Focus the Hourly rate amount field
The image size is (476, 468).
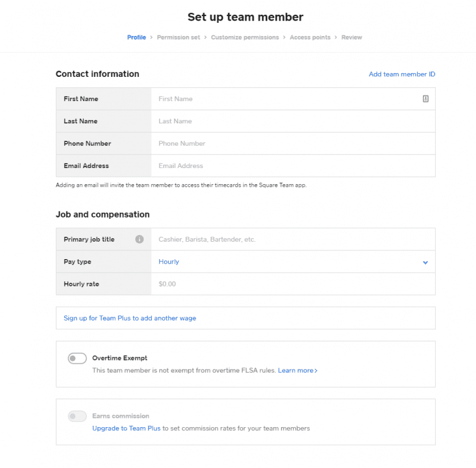[291, 284]
